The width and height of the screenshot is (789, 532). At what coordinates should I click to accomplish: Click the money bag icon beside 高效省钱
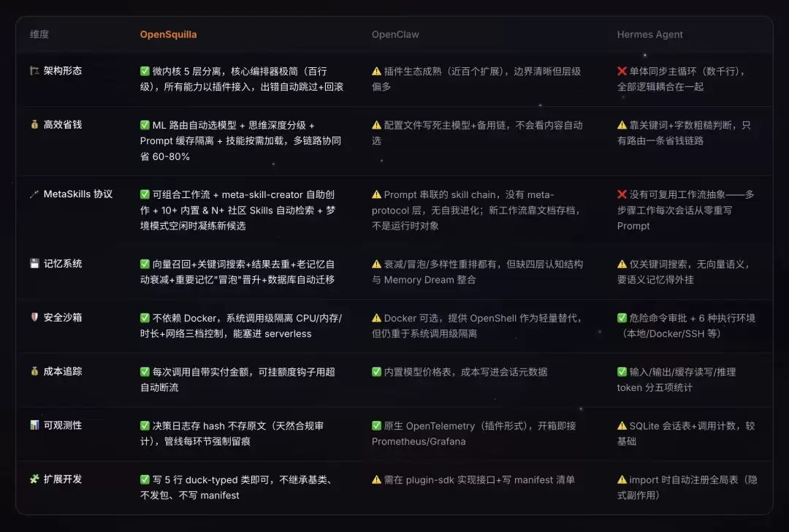(x=34, y=124)
